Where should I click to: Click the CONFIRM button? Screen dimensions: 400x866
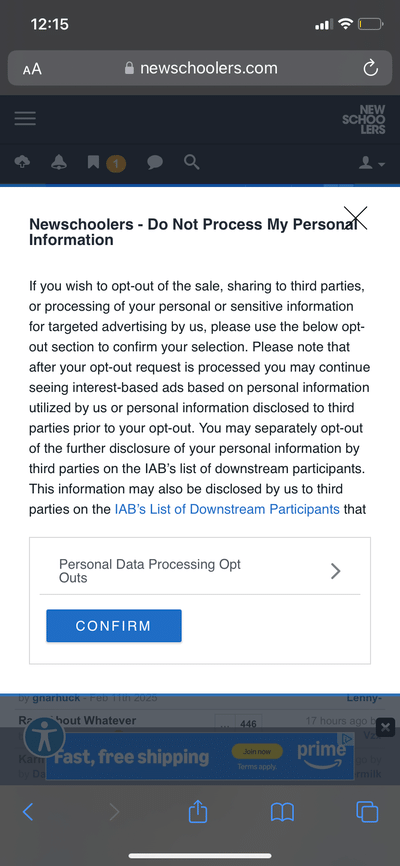click(x=114, y=626)
